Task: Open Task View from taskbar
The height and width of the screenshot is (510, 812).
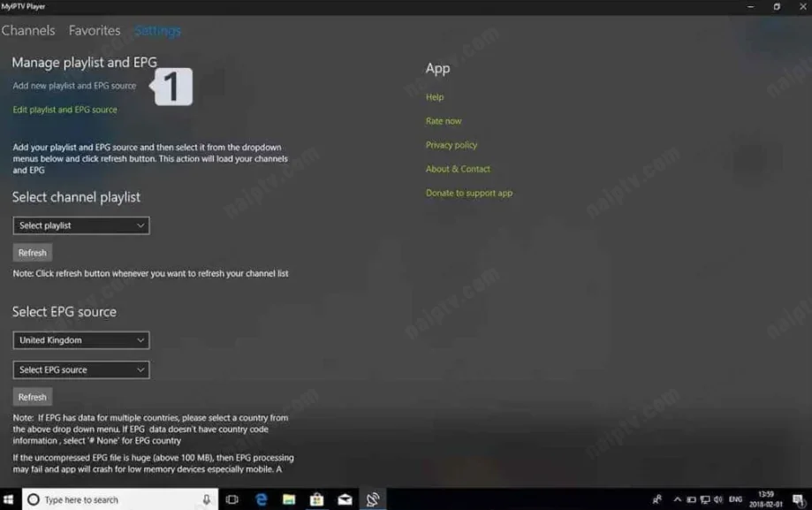Action: click(x=232, y=499)
